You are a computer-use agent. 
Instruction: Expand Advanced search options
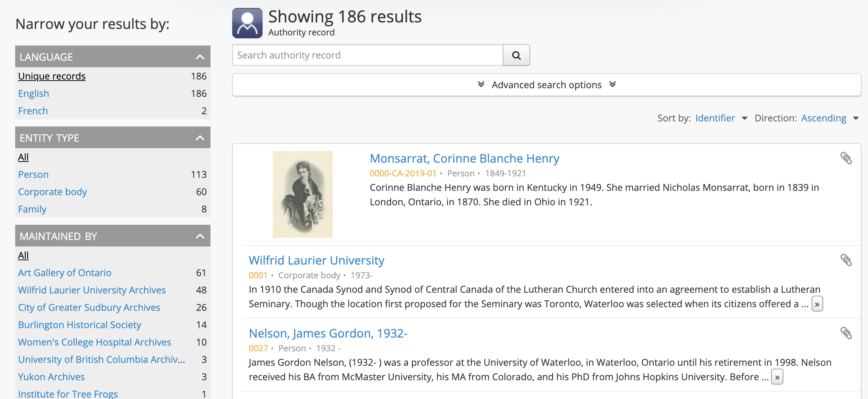click(x=546, y=85)
